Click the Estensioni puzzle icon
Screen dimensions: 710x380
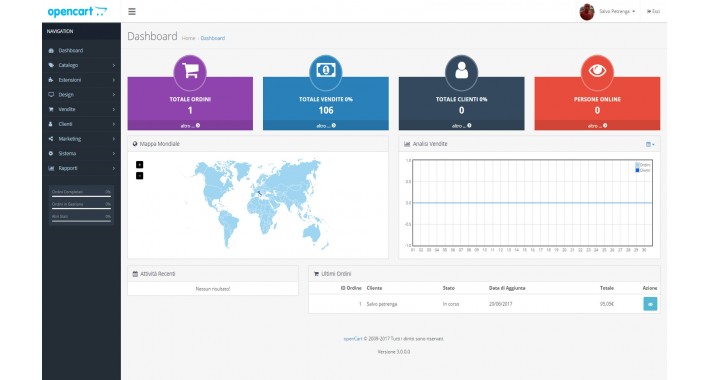[x=51, y=80]
